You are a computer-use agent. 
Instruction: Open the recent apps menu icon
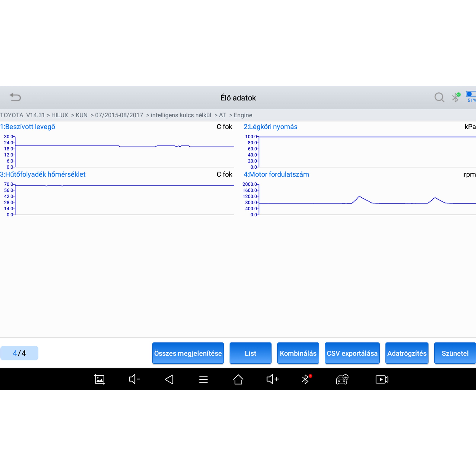click(203, 379)
